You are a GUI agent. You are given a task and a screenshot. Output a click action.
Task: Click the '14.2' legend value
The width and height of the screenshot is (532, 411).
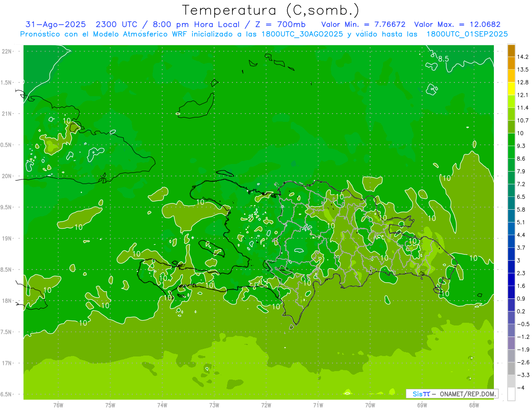pyautogui.click(x=522, y=57)
